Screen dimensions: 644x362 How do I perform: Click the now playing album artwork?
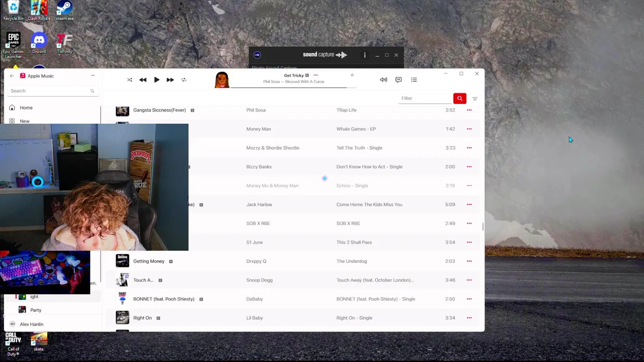coord(222,80)
